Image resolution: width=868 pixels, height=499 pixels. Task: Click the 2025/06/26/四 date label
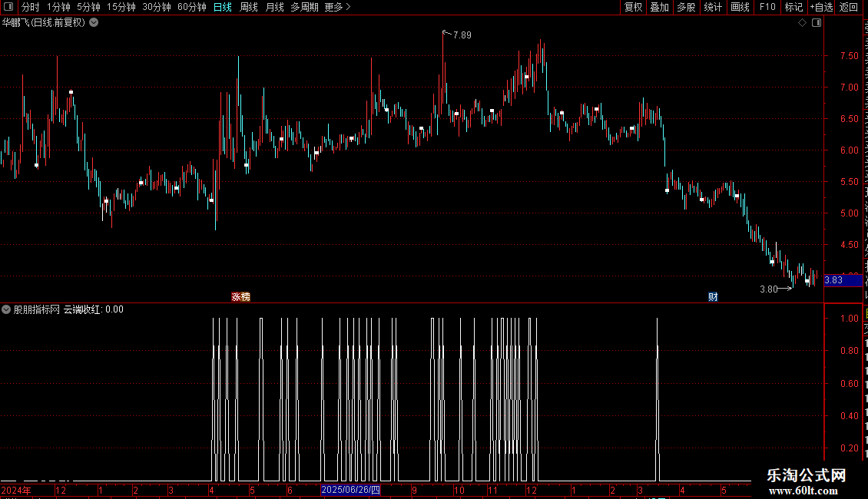click(350, 490)
